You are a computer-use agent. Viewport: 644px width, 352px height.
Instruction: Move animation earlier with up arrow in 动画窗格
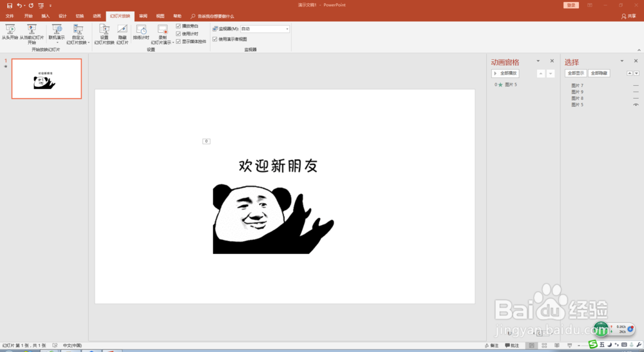coord(541,73)
